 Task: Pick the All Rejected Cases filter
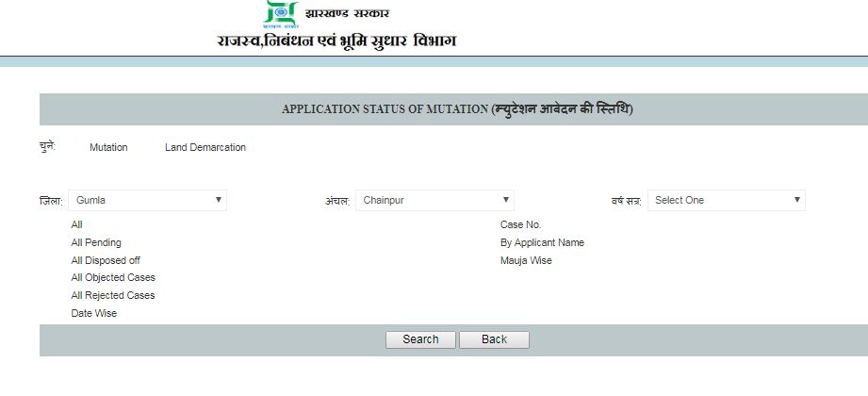113,295
